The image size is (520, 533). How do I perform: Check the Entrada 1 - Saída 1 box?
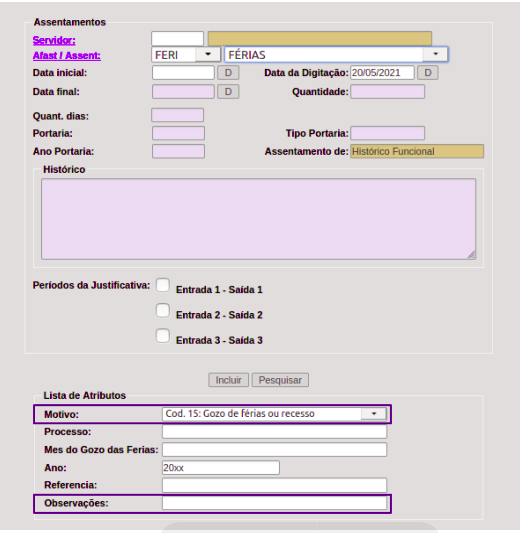point(163,285)
